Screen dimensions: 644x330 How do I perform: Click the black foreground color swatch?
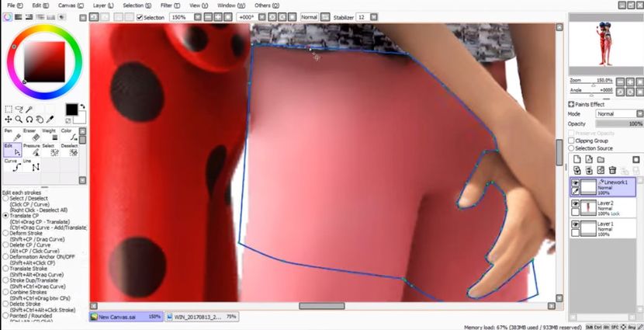click(x=71, y=109)
